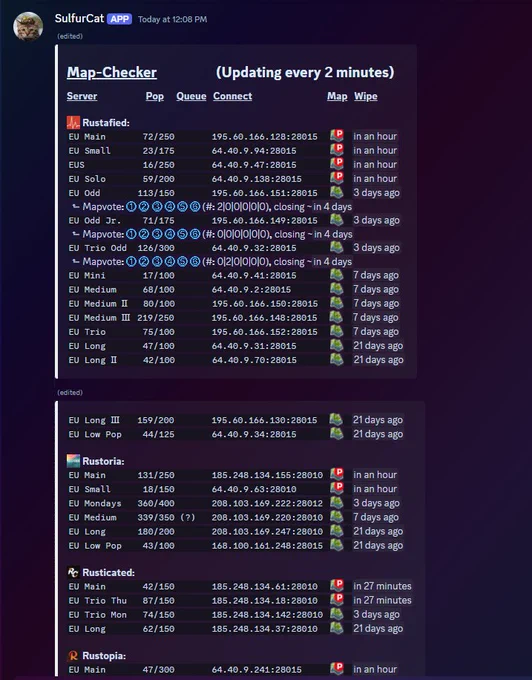Open map icon for Rustoria EU Small
The width and height of the screenshot is (532, 680).
(x=337, y=489)
